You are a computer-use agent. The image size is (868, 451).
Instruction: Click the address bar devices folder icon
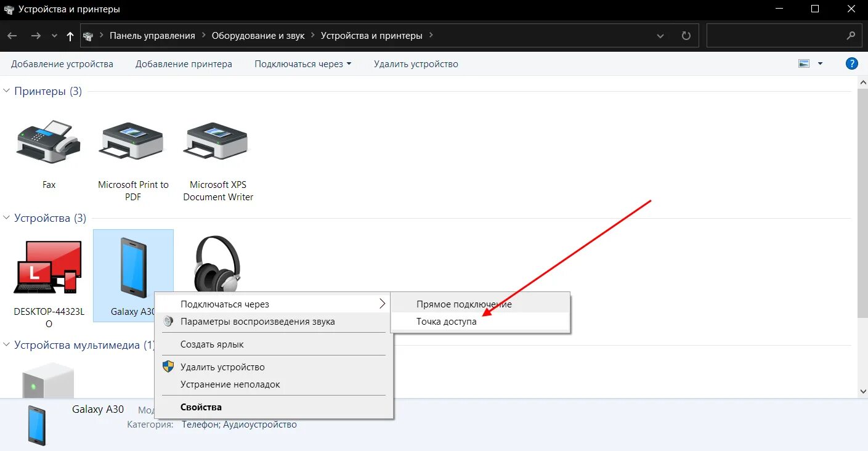coord(88,36)
